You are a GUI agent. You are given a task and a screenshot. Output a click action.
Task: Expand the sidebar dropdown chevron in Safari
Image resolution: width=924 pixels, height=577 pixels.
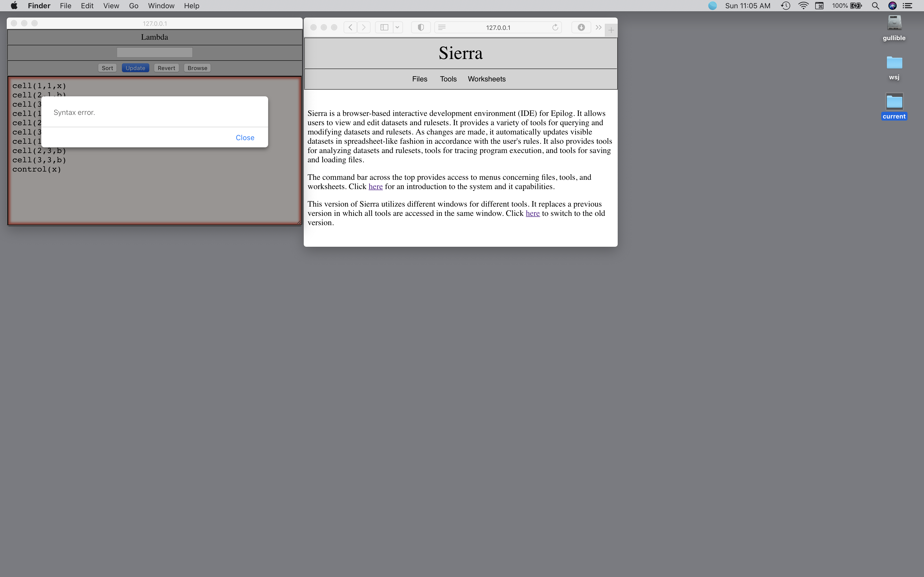pyautogui.click(x=398, y=28)
